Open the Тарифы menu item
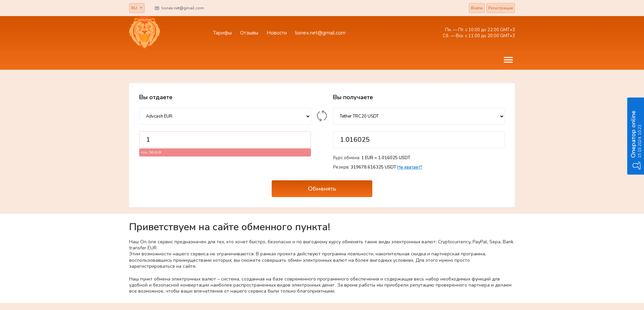This screenshot has width=644, height=310. coord(222,33)
